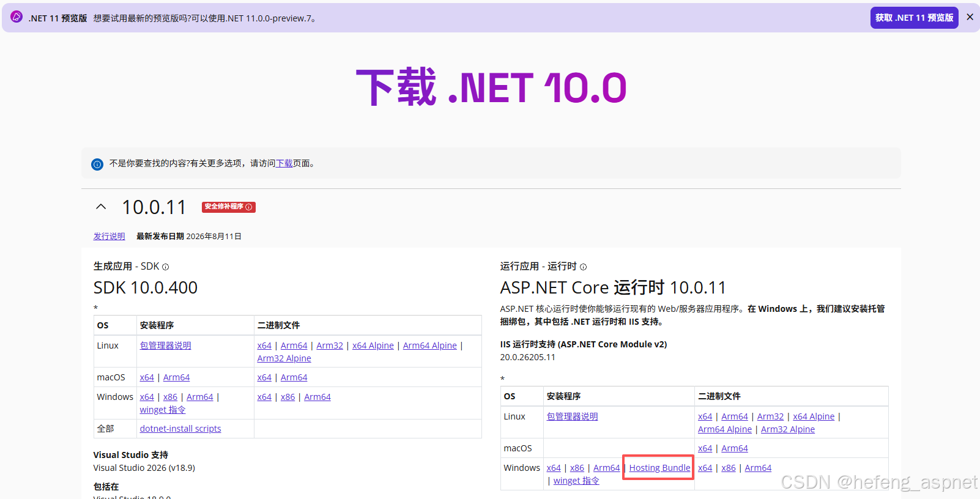The width and height of the screenshot is (980, 499).
Task: Click the blue info icon in notice bar
Action: pyautogui.click(x=97, y=164)
